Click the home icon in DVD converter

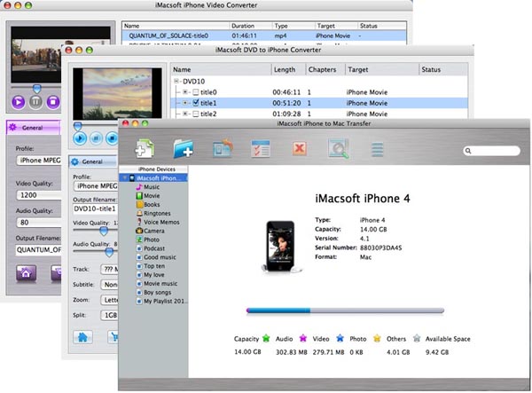click(84, 337)
